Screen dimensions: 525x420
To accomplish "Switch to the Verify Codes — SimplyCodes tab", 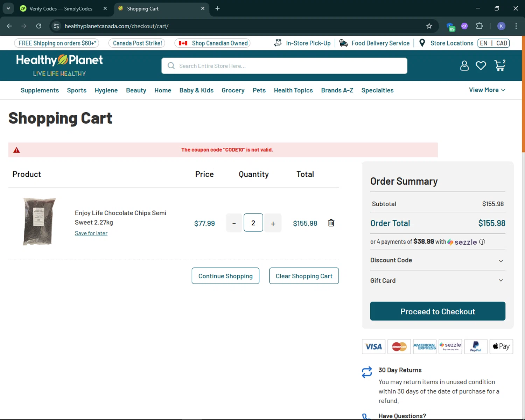I will pyautogui.click(x=61, y=8).
